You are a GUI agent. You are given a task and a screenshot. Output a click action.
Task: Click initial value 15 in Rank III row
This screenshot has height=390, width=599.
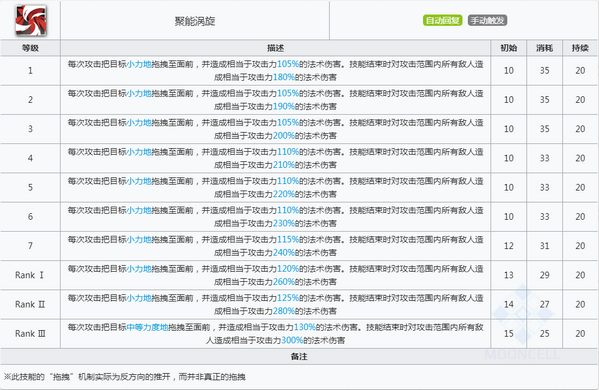(x=508, y=333)
